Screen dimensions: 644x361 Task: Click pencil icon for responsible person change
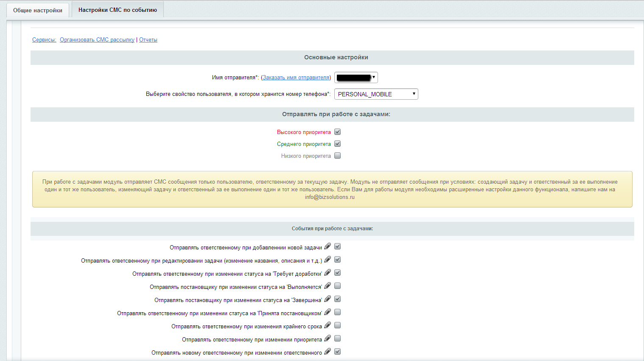[x=328, y=352]
